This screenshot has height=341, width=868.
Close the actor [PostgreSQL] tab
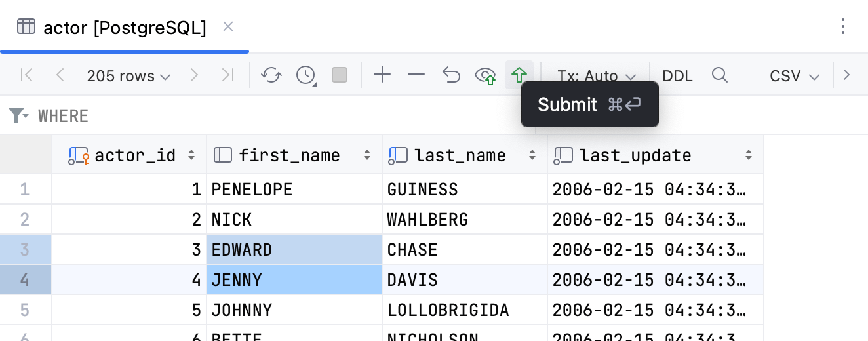[x=228, y=27]
